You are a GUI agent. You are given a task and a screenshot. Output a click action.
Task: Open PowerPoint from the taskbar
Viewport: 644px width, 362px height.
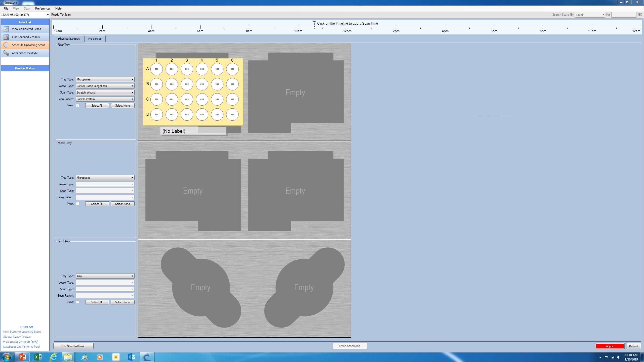pyautogui.click(x=22, y=357)
